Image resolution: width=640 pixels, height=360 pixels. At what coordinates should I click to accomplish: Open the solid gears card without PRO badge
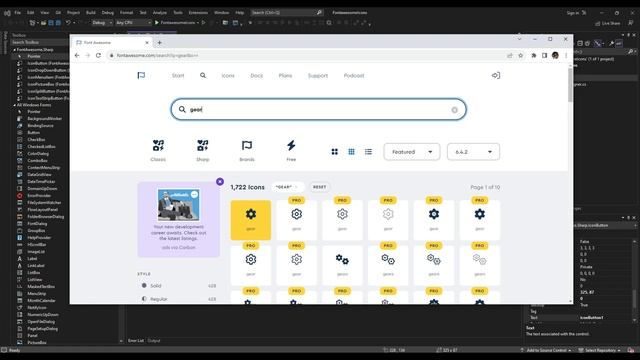pyautogui.click(x=342, y=265)
